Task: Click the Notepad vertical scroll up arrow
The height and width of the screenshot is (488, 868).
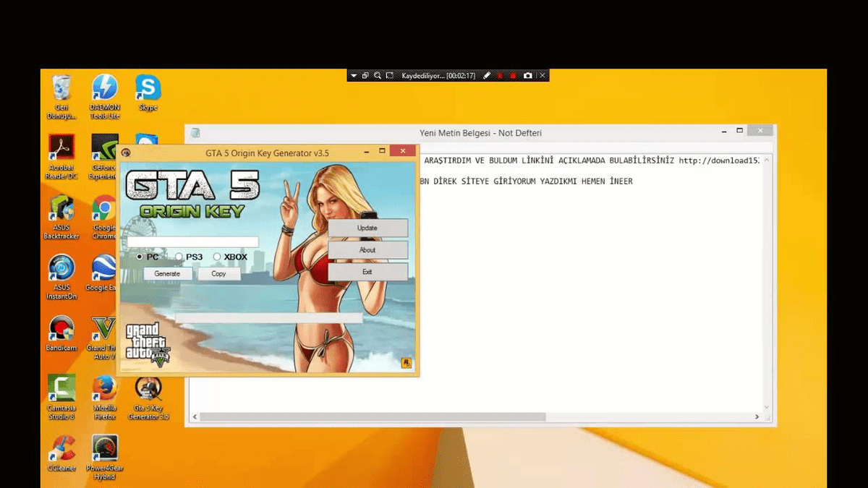Action: [767, 160]
